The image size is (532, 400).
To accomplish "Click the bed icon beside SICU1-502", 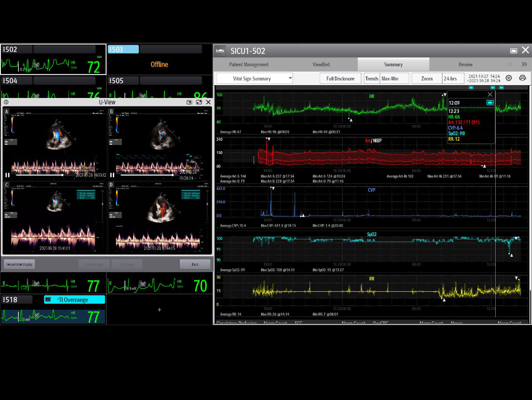I will pyautogui.click(x=220, y=51).
